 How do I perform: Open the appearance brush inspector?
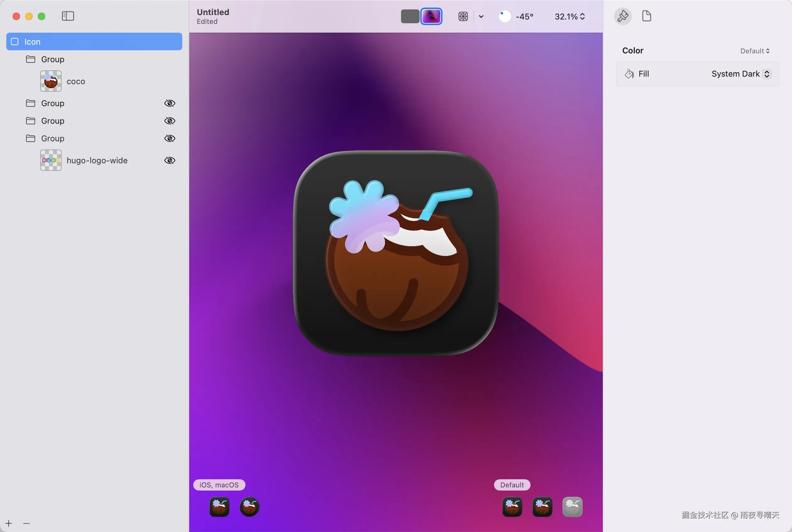(623, 16)
